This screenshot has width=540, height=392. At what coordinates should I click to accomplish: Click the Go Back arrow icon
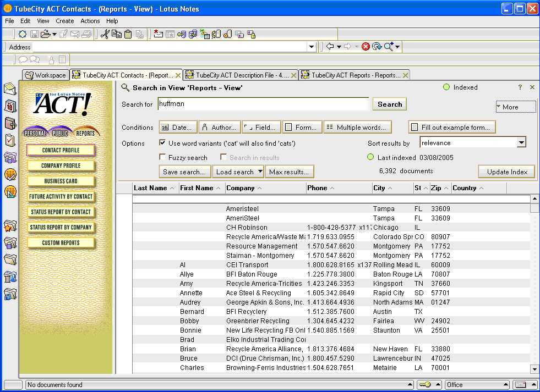(330, 46)
